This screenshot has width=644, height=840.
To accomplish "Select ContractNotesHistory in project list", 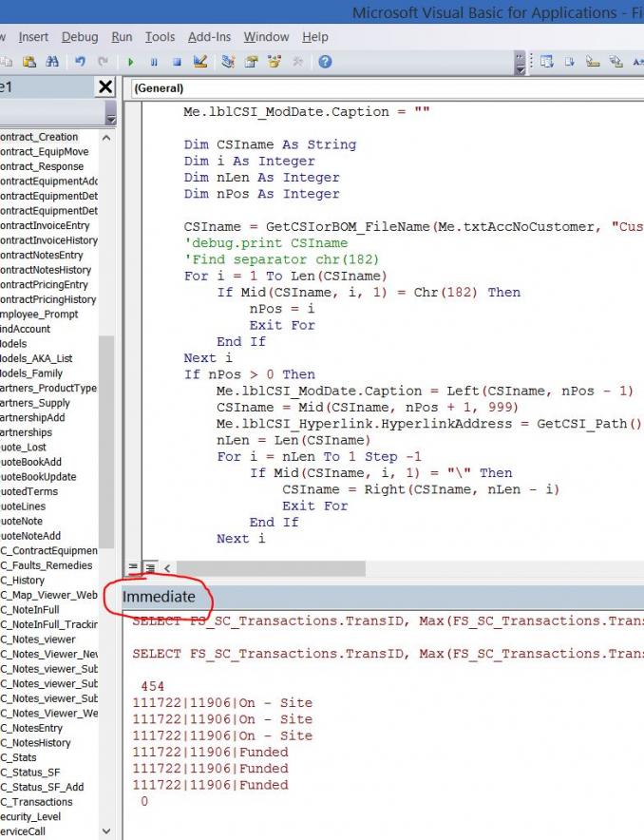I will pyautogui.click(x=46, y=270).
